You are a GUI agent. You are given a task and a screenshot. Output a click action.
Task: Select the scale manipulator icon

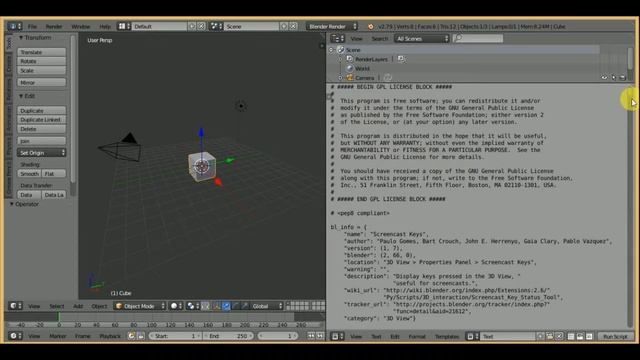coord(245,306)
